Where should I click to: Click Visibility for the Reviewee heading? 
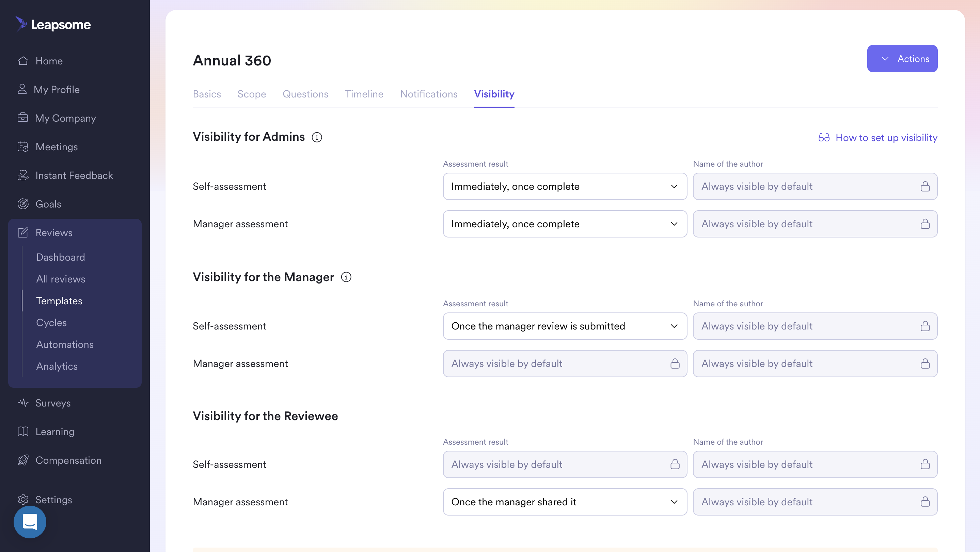(x=265, y=416)
